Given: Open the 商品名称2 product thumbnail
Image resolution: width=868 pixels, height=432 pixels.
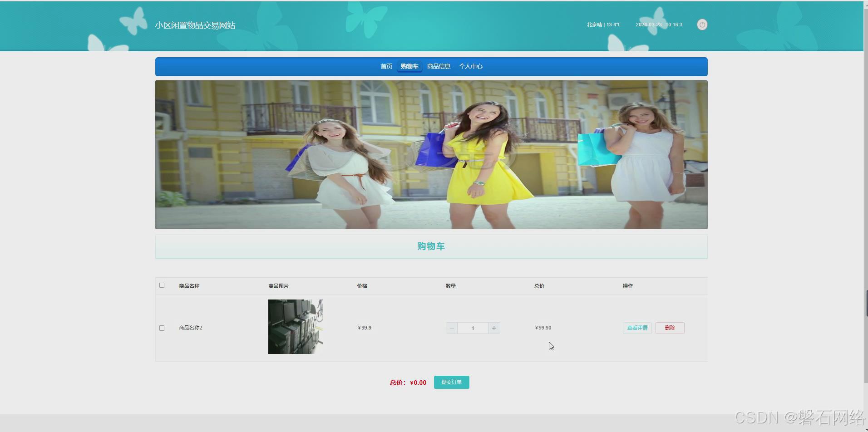Looking at the screenshot, I should click(x=296, y=327).
